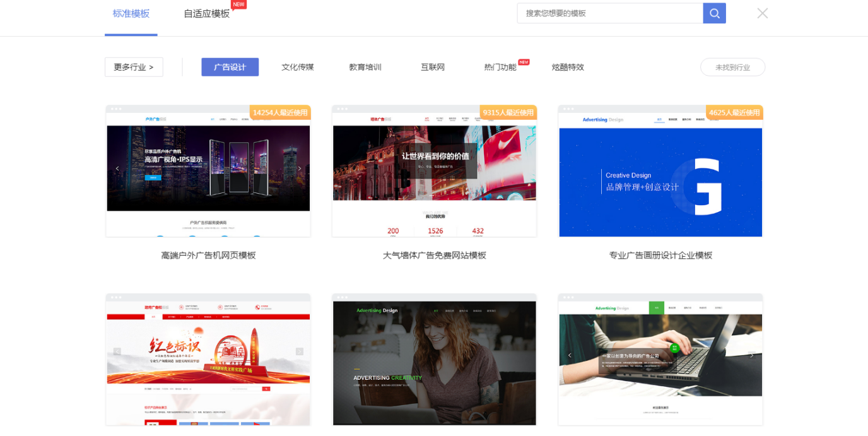This screenshot has width=868, height=436.
Task: Click right arrow on laptop typing template
Action: click(x=751, y=355)
